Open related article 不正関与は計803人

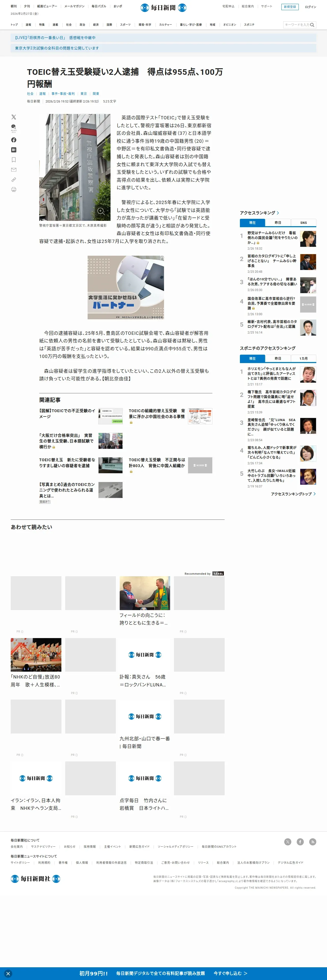coord(170,465)
